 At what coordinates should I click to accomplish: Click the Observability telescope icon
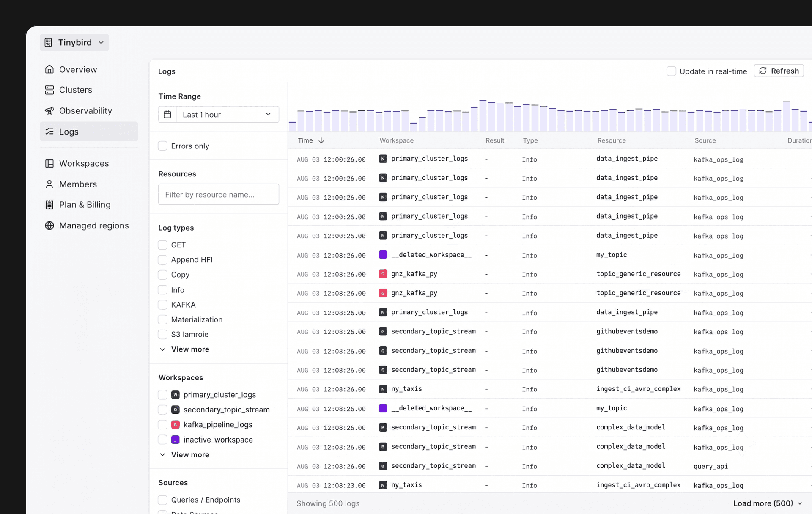[49, 110]
